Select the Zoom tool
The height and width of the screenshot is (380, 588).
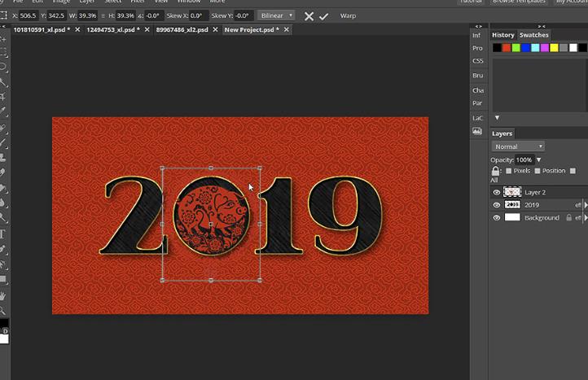pyautogui.click(x=3, y=310)
